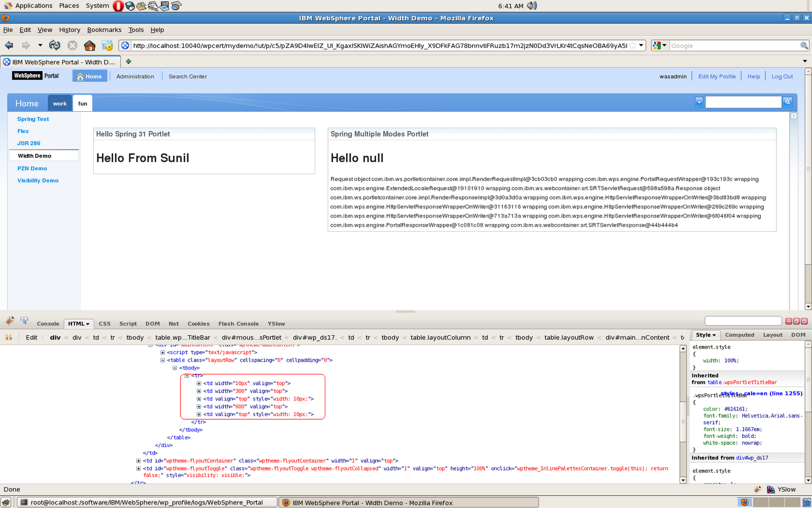The image size is (812, 508).
Task: Show desktop via bottom-left panel icon
Action: (6, 502)
